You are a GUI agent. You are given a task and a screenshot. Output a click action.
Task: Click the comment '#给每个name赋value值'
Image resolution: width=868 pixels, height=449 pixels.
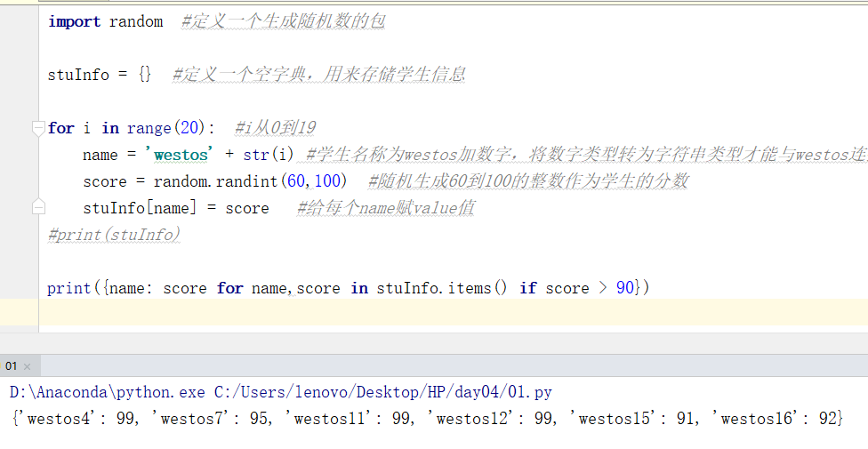(x=385, y=208)
